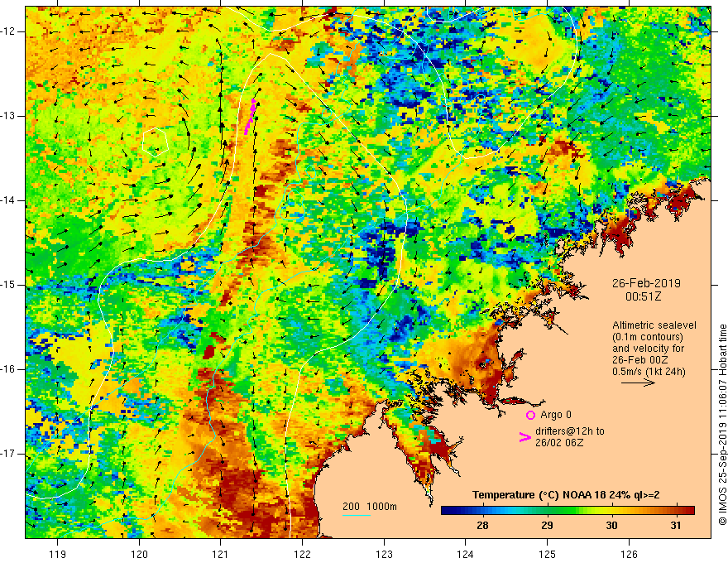Click the -16 latitude axis label
This screenshot has height=563, width=728.
[x=8, y=369]
